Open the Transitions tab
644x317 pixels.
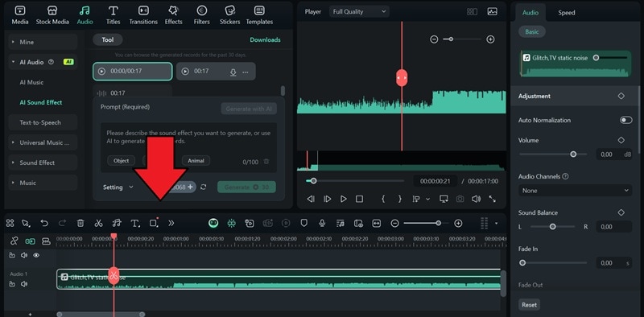[x=143, y=15]
